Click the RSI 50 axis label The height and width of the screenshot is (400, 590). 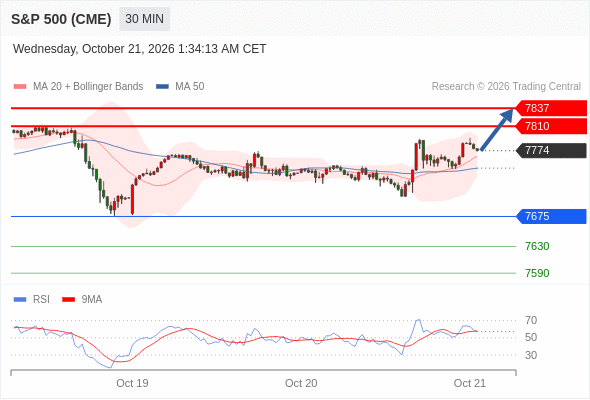(531, 337)
